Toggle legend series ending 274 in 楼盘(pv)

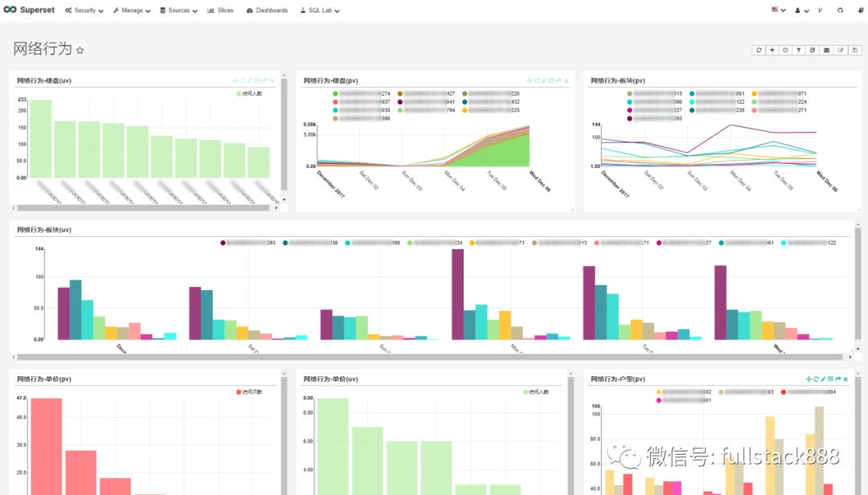(362, 93)
